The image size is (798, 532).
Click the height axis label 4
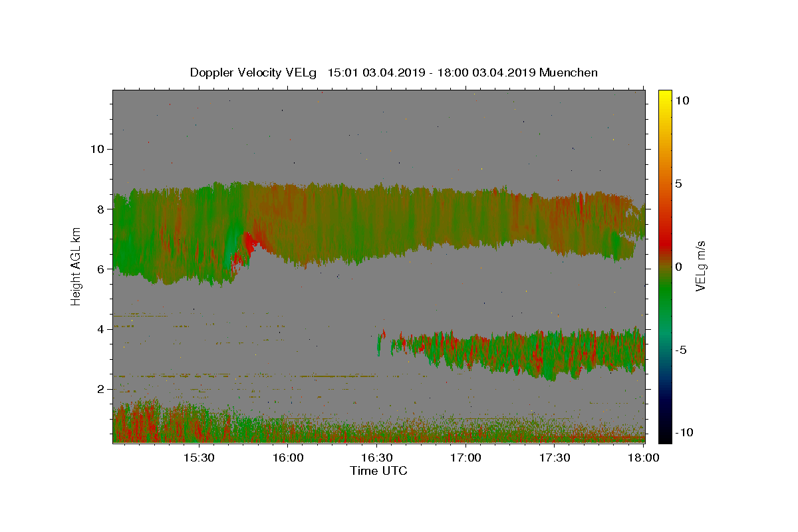(x=101, y=329)
